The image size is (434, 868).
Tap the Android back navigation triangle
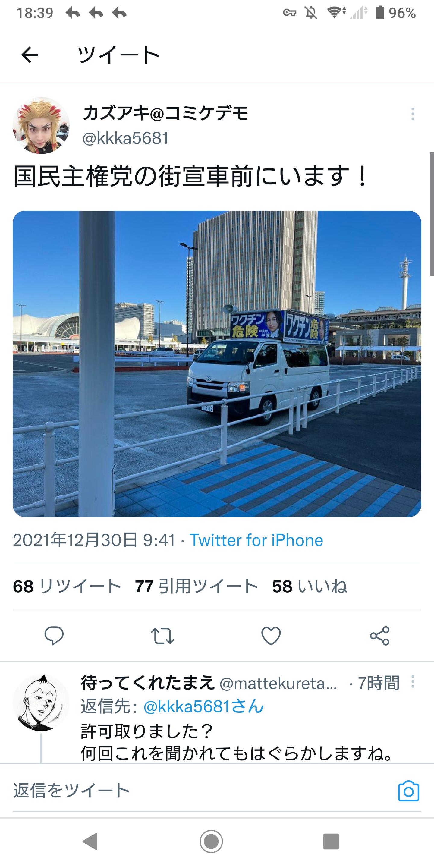click(x=90, y=841)
